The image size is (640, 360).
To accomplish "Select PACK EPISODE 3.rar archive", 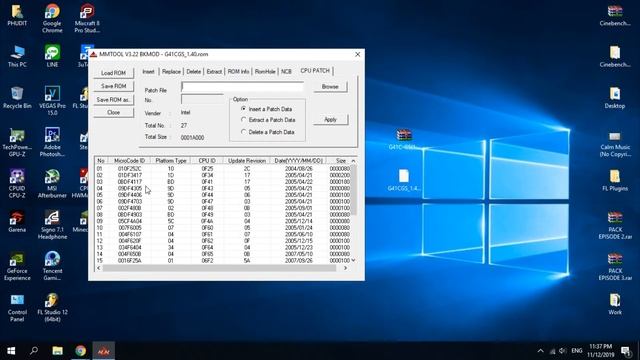I will [615, 266].
